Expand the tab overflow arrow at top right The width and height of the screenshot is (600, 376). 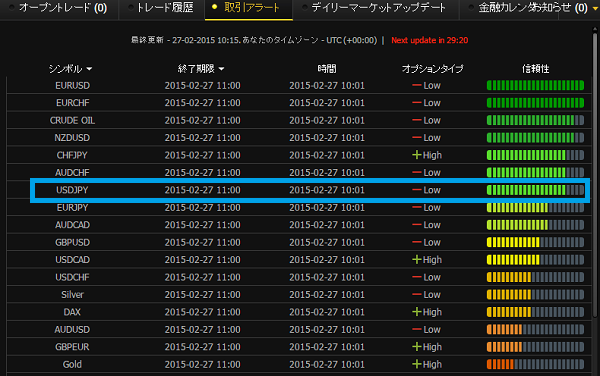595,8
